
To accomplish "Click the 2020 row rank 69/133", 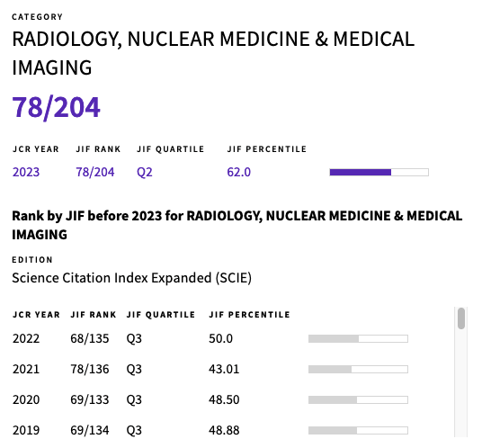I will coord(90,400).
